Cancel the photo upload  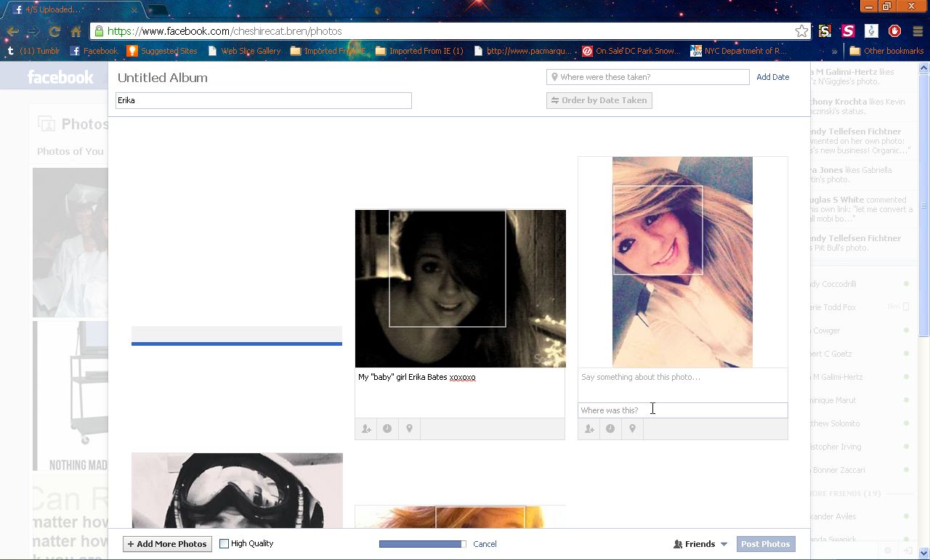(485, 544)
